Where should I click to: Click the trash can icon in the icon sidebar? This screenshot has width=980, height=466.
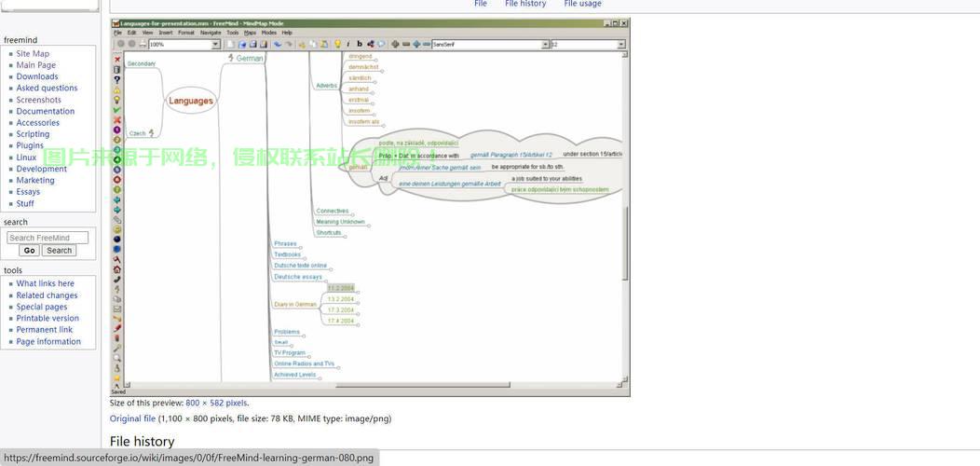click(116, 69)
